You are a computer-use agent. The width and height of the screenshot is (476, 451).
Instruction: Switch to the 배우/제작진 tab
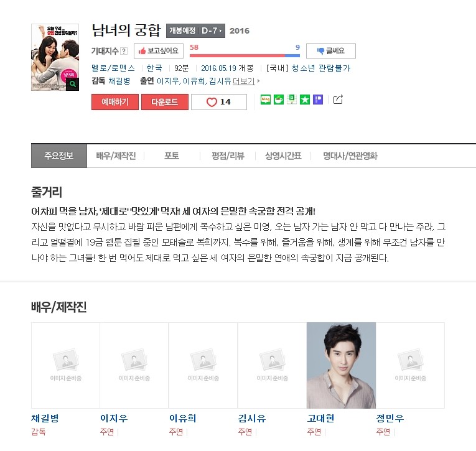[116, 156]
